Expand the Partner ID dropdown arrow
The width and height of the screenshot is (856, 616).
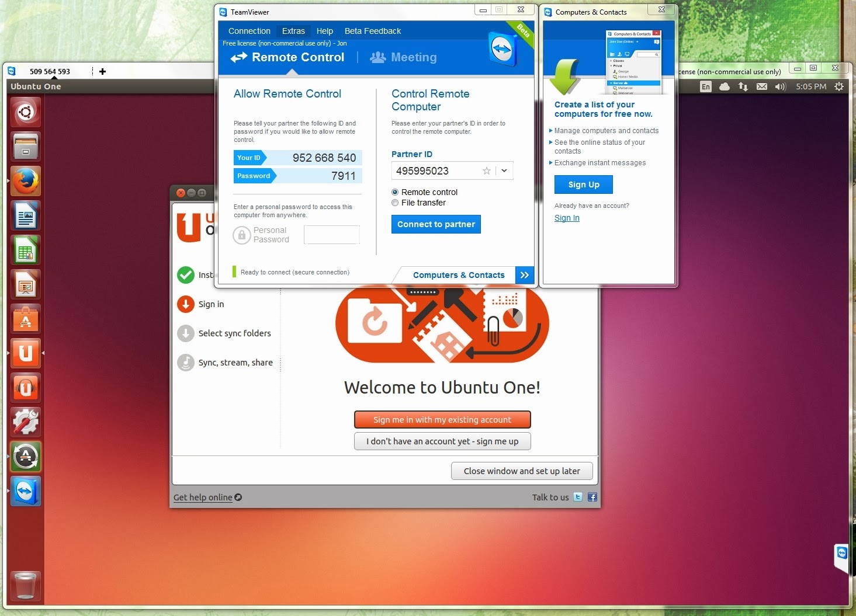click(504, 170)
